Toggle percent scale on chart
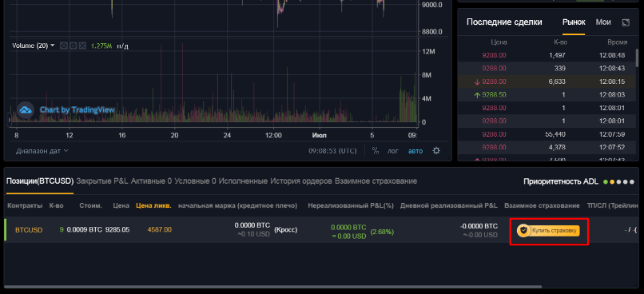 (376, 151)
